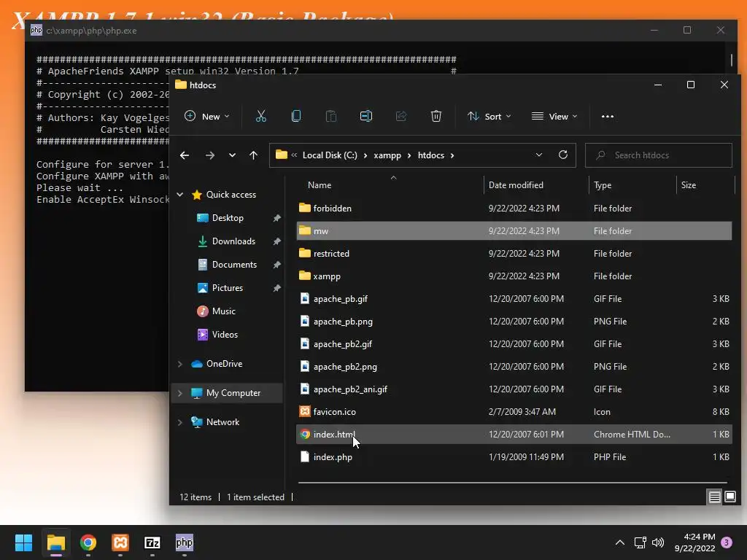This screenshot has height=560, width=747.
Task: Go up one folder level arrow
Action: coord(253,155)
